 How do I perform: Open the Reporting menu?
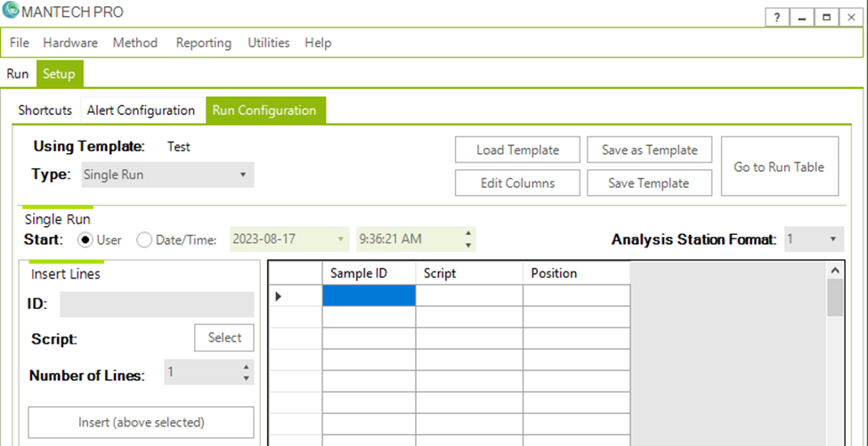[x=203, y=43]
